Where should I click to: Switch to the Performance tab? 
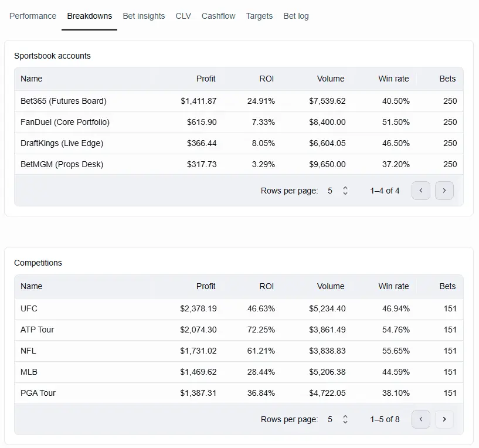point(33,16)
